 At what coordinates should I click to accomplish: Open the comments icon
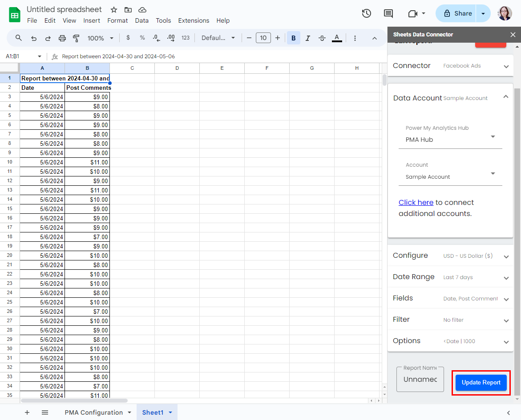point(388,13)
